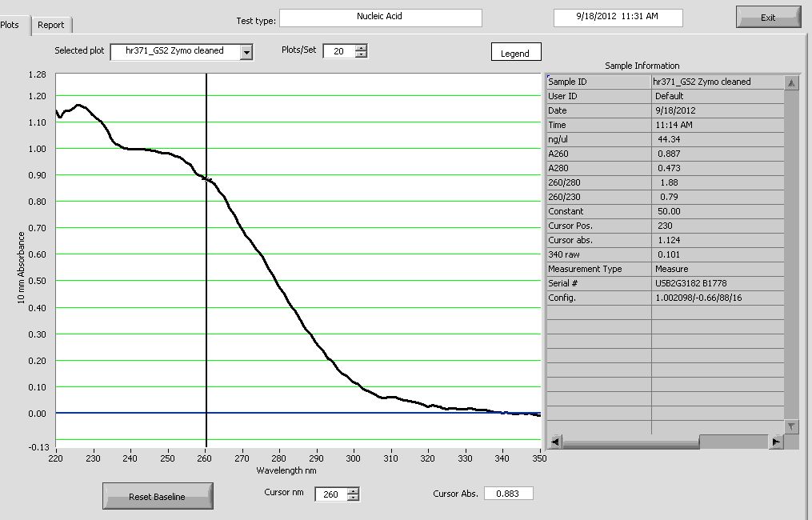Decrease Plots/Set value with down arrow
This screenshot has height=520, width=812.
361,54
